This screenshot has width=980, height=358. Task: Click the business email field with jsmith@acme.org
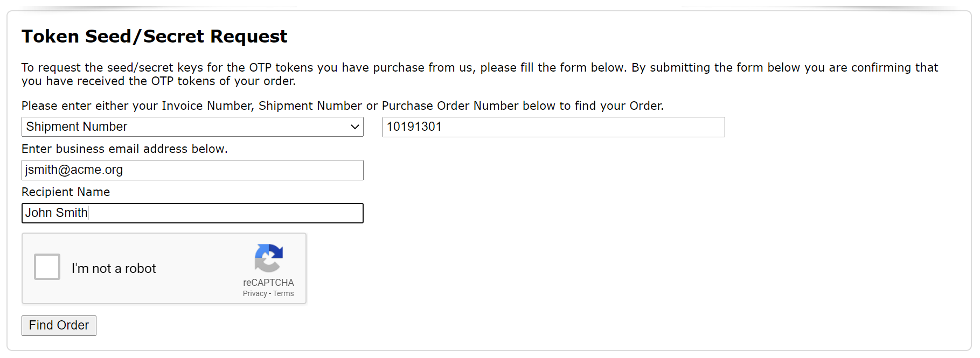point(192,170)
